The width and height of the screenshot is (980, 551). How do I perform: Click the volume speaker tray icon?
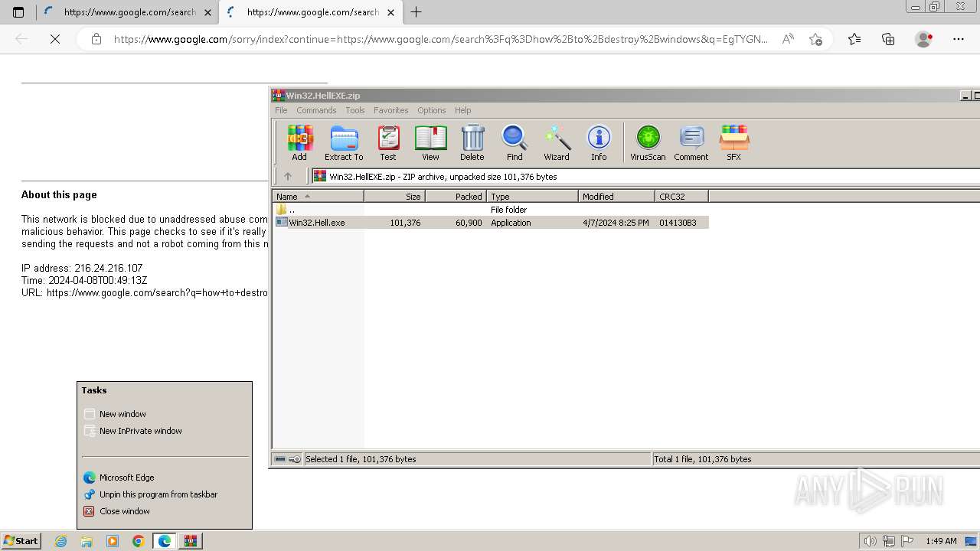(x=871, y=541)
